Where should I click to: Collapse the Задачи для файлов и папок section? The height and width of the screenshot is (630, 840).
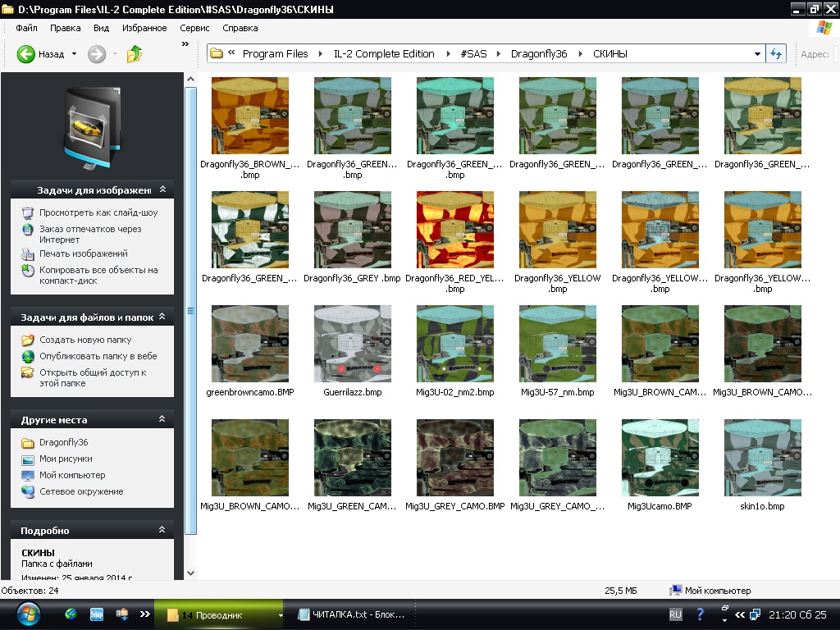pos(162,317)
